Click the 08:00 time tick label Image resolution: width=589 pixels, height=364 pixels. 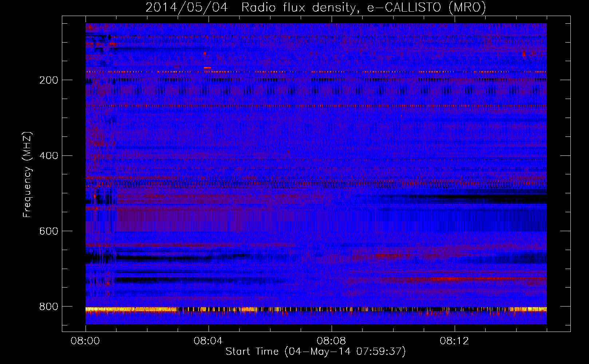pyautogui.click(x=86, y=341)
